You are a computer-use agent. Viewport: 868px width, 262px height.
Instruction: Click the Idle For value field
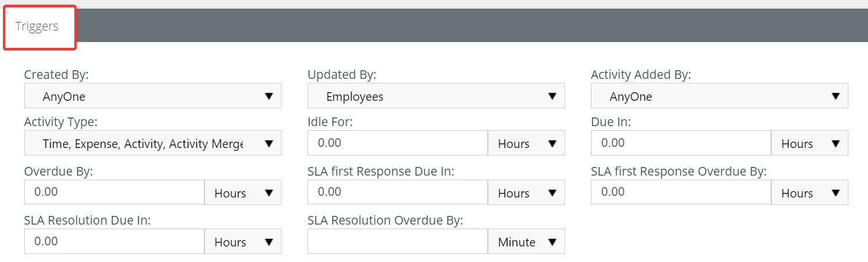coord(397,143)
